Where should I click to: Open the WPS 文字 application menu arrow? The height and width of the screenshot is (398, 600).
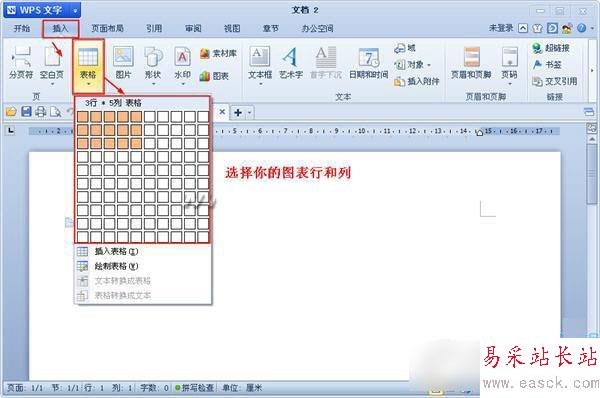tap(75, 11)
